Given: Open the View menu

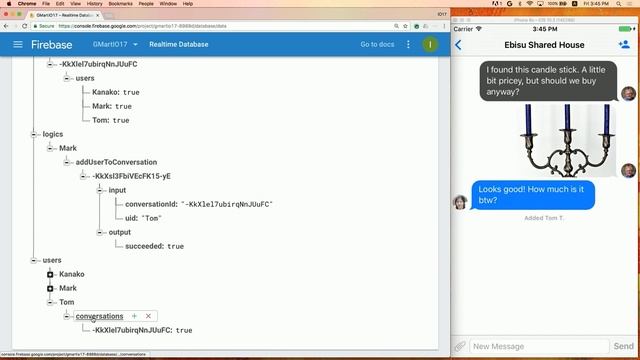Looking at the screenshot, I should pos(76,4).
